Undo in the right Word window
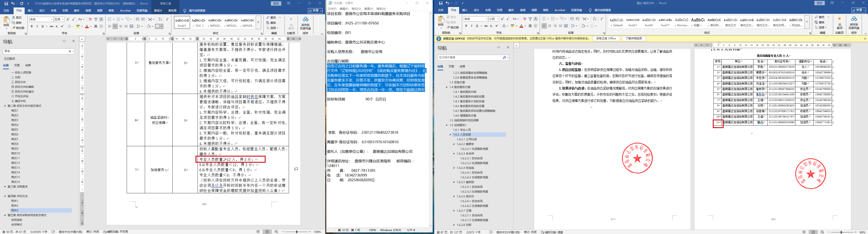The image size is (868, 234). point(448,3)
